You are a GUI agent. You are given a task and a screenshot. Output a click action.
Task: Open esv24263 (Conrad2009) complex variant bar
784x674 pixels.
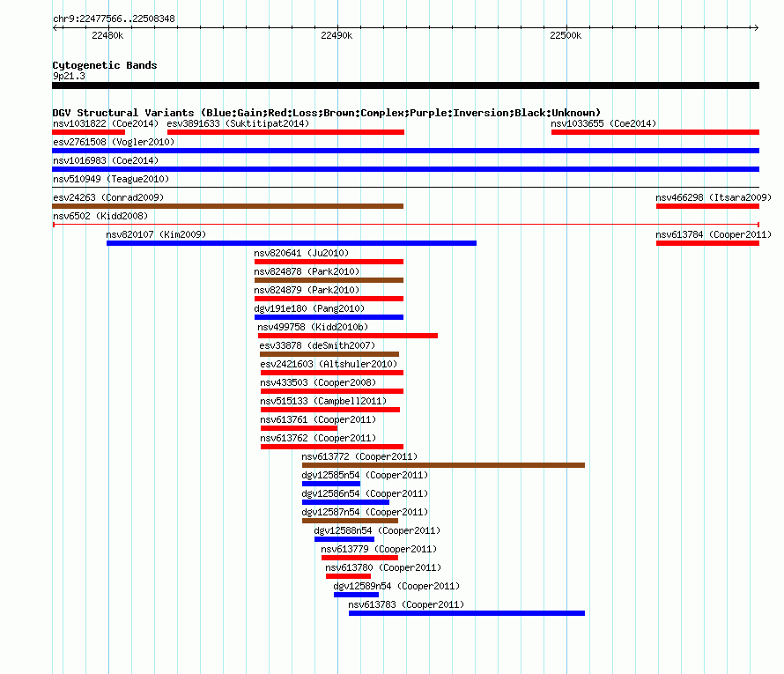(227, 206)
